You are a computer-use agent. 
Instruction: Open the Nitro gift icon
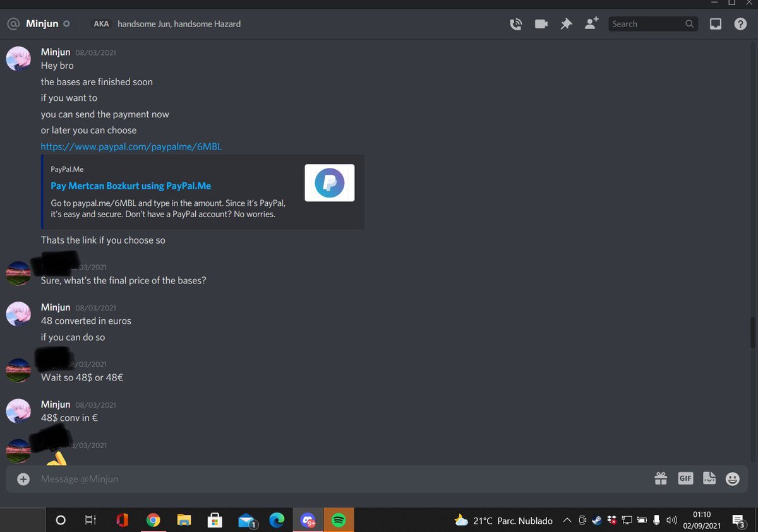point(661,478)
